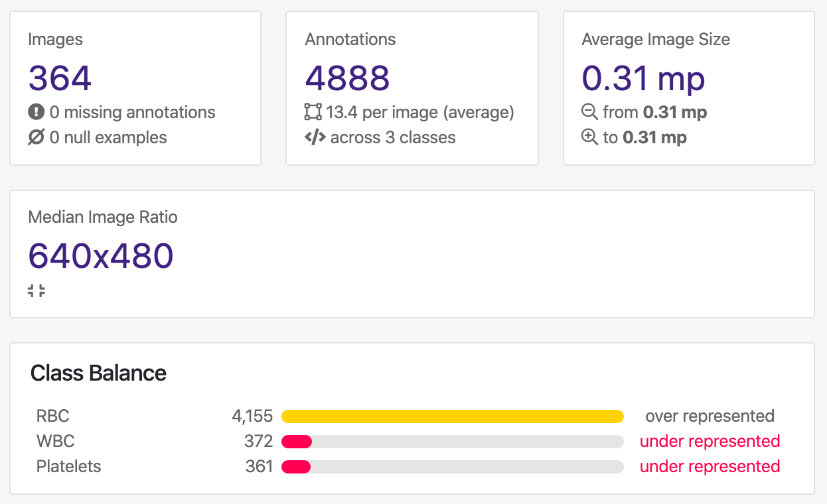Click the 'Class Balance' panel heading
Image resolution: width=827 pixels, height=504 pixels.
pyautogui.click(x=98, y=373)
